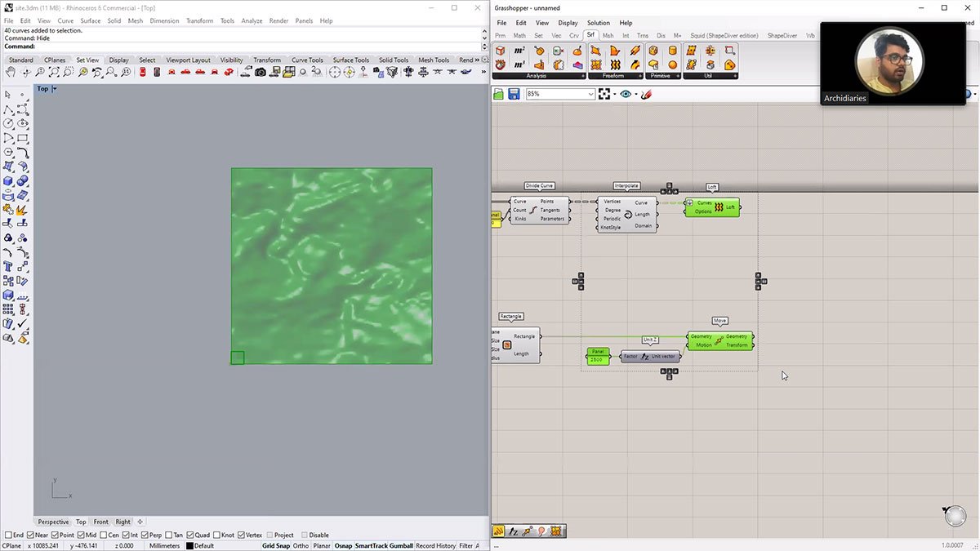Image resolution: width=980 pixels, height=551 pixels.
Task: Open the Curve Tools toolbar tab
Action: click(307, 60)
